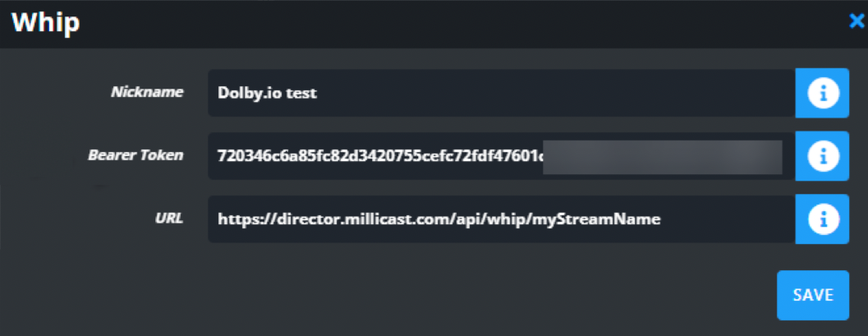Close the Whip dialog with the X

(857, 22)
